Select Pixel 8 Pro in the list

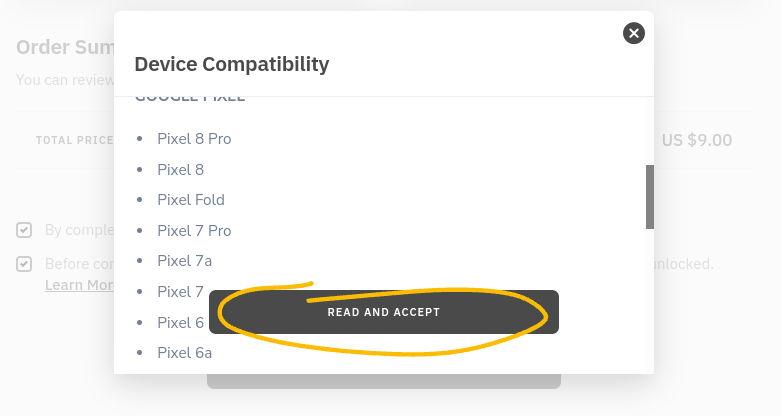click(x=194, y=139)
